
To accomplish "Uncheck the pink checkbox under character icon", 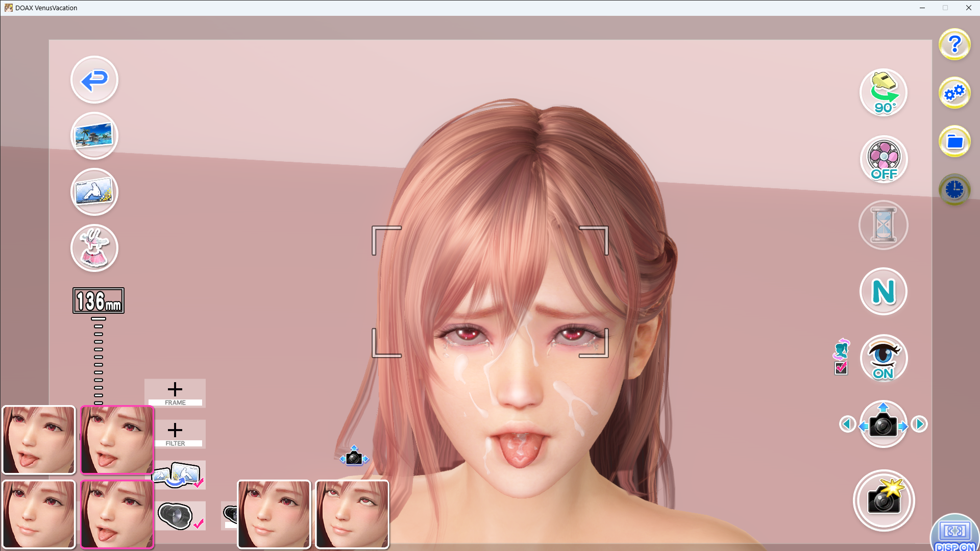I will click(841, 368).
